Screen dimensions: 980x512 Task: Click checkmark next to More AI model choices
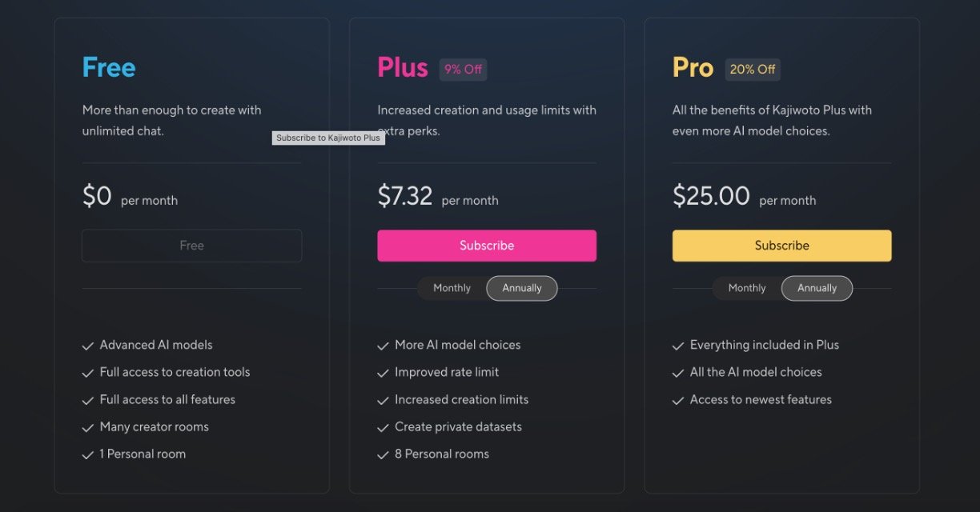pos(383,346)
